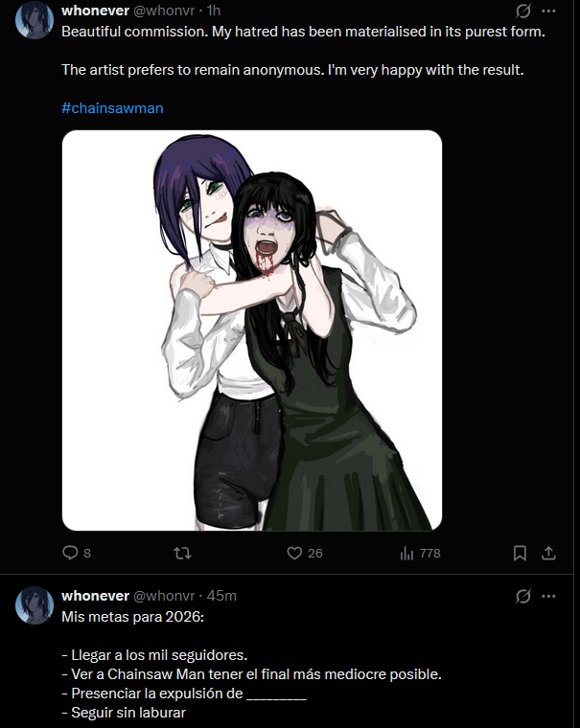Expand more options on first tweet
This screenshot has width=580, height=728.
click(549, 11)
